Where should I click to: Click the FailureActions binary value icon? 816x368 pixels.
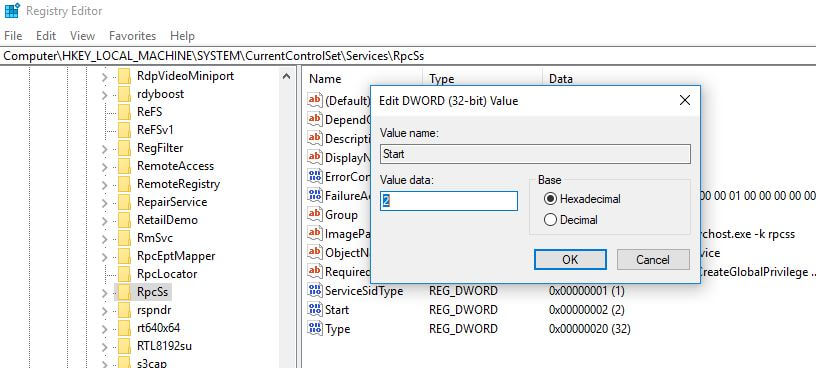315,195
